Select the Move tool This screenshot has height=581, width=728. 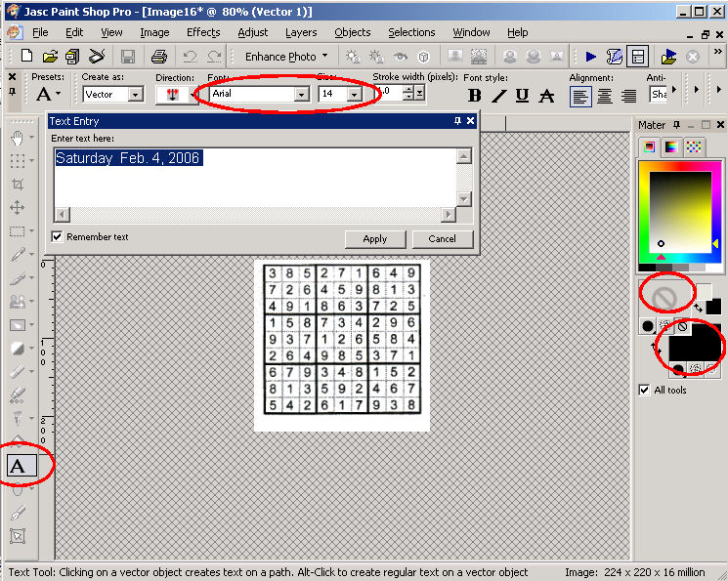[x=18, y=208]
